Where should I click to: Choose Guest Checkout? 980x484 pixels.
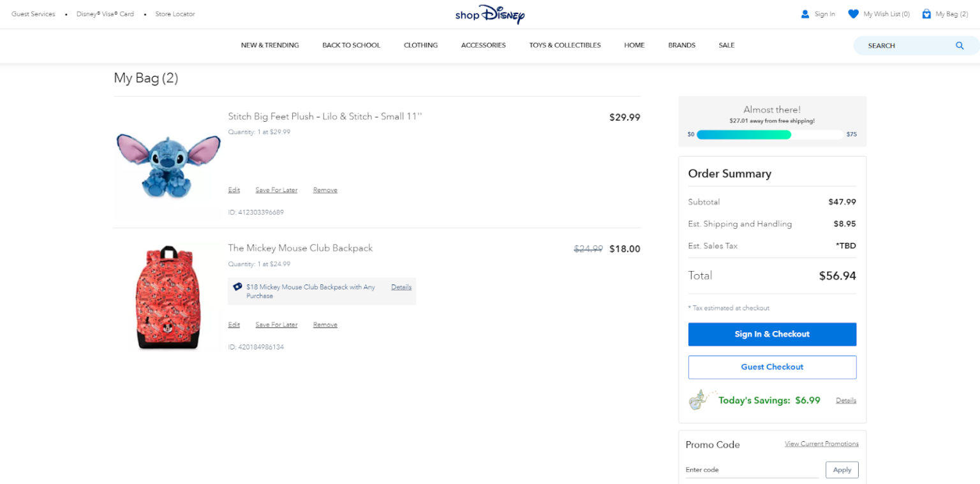(771, 367)
